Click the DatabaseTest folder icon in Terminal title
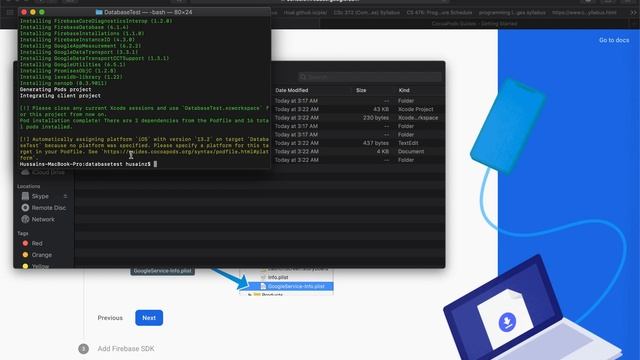640x360 pixels. pyautogui.click(x=99, y=12)
